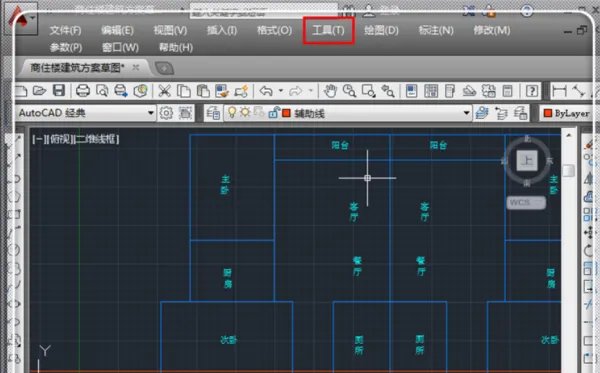Image resolution: width=600 pixels, height=373 pixels.
Task: Close the 商住楼建筑方案草图 tab
Action: click(135, 68)
